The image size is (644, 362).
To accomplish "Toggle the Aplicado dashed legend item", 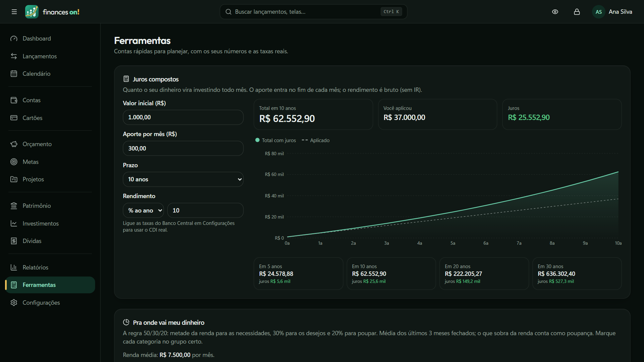I will coord(316,140).
